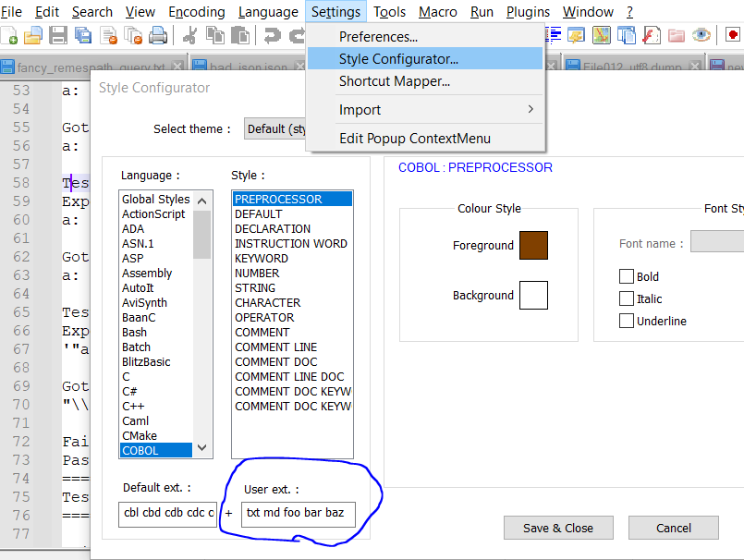744x560 pixels.
Task: Open the Macro menu
Action: pos(437,11)
